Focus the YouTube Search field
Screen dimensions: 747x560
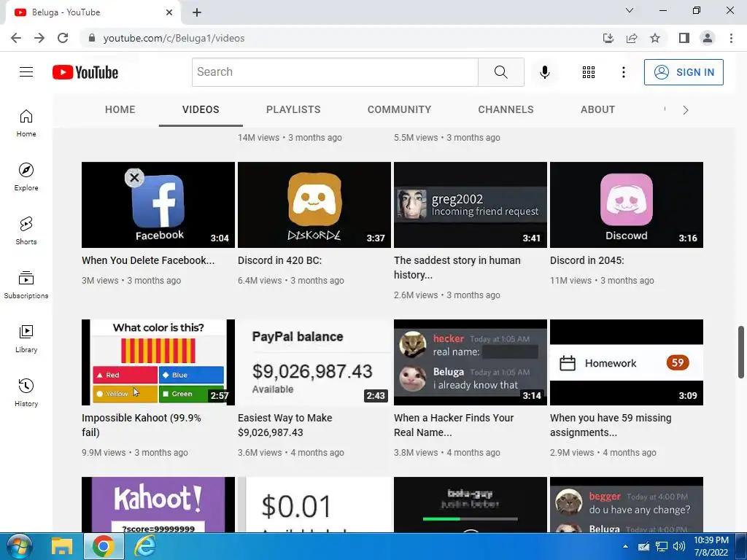pos(335,72)
